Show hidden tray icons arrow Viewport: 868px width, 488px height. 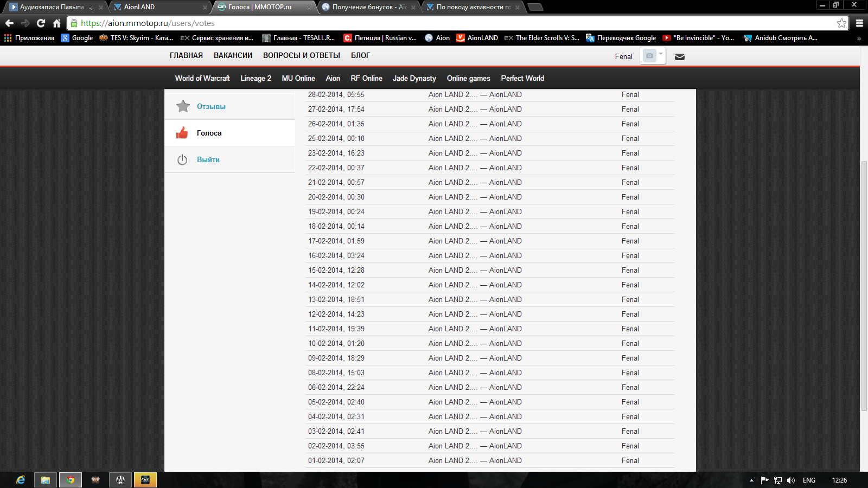pos(751,480)
